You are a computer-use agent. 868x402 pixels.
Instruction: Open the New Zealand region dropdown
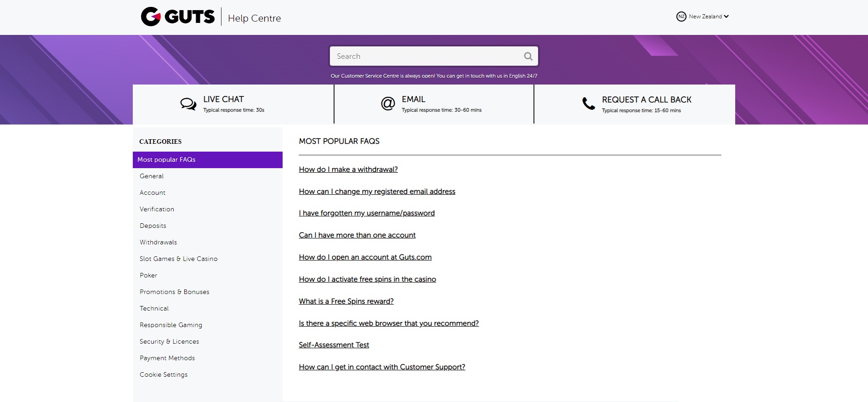point(703,17)
